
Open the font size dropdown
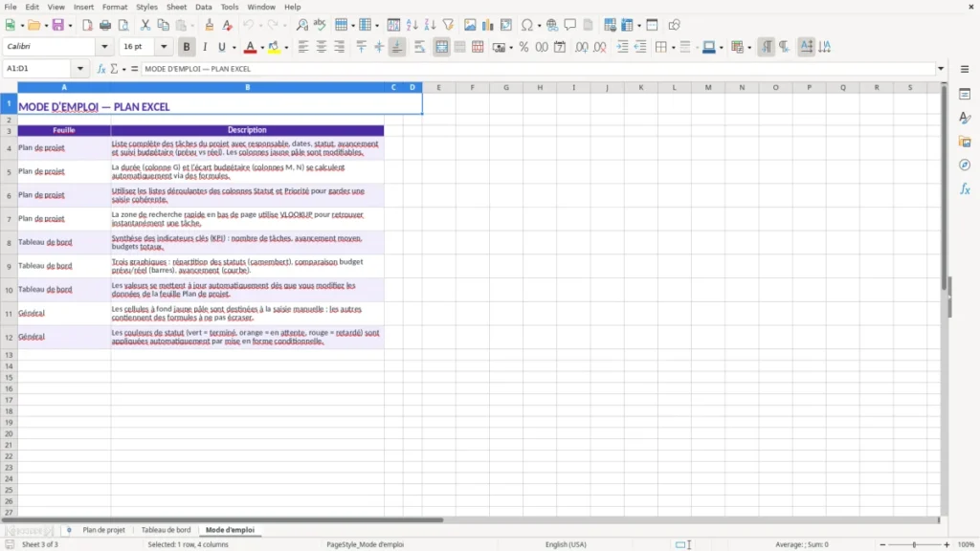pos(164,46)
